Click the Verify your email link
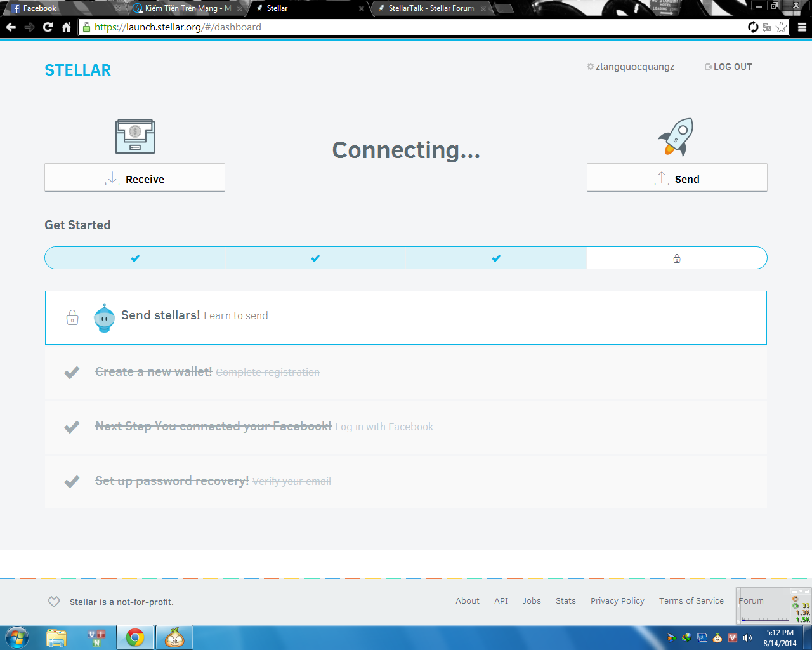Viewport: 812px width, 650px height. click(292, 481)
